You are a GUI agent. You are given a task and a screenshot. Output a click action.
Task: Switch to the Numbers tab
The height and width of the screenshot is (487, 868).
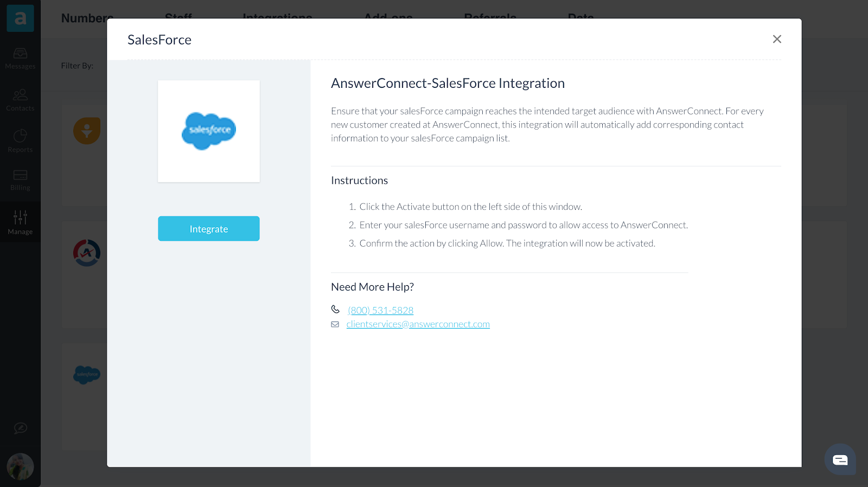coord(87,18)
